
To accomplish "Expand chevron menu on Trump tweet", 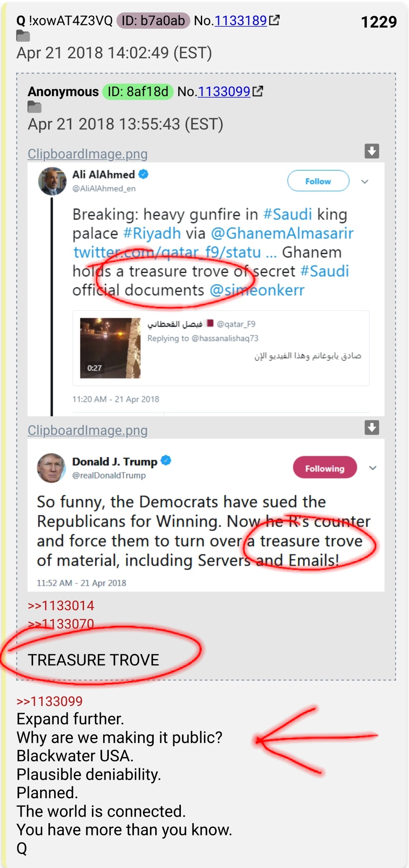I will [373, 468].
